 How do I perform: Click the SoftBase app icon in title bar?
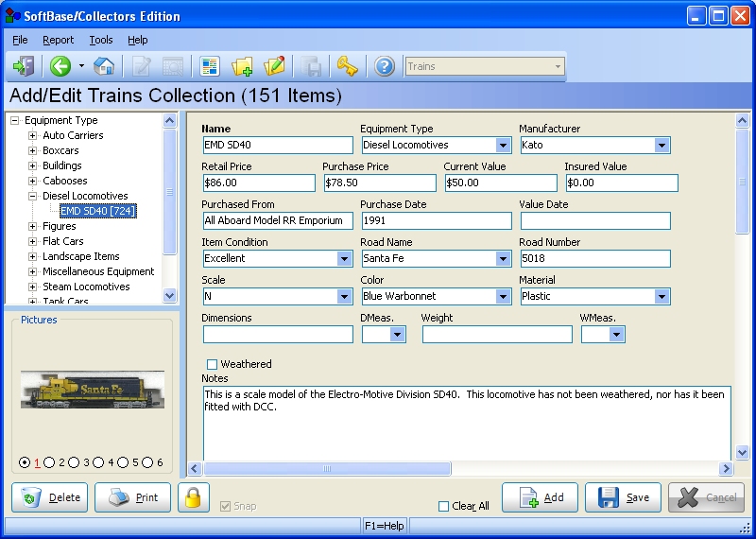coord(12,15)
